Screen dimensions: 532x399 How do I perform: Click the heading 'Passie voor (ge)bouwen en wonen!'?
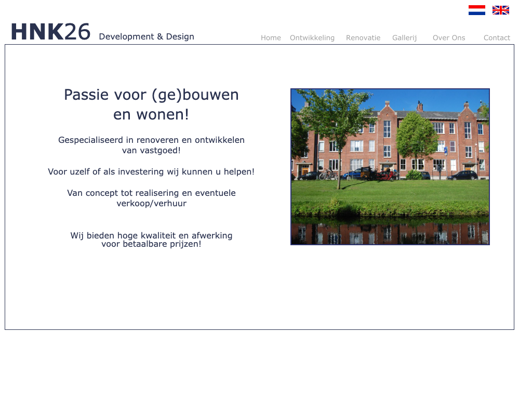[151, 104]
